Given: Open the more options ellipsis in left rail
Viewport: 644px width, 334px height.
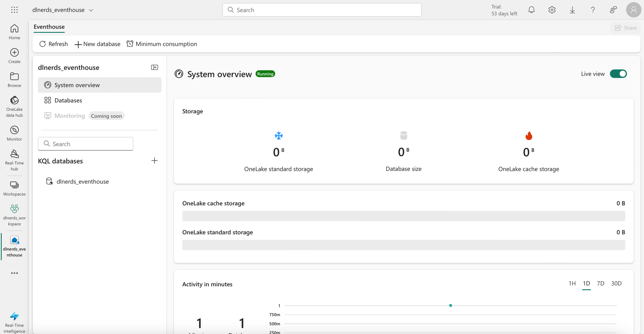Looking at the screenshot, I should (x=14, y=273).
